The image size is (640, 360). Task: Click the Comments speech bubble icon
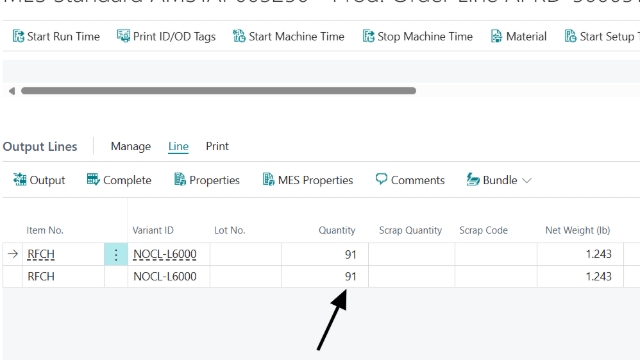pos(381,179)
